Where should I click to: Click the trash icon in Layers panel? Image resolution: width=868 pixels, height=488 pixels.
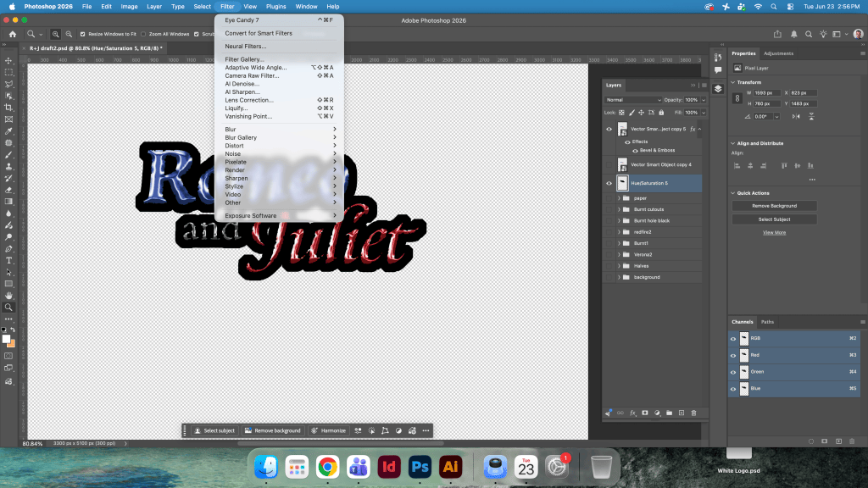pyautogui.click(x=693, y=413)
